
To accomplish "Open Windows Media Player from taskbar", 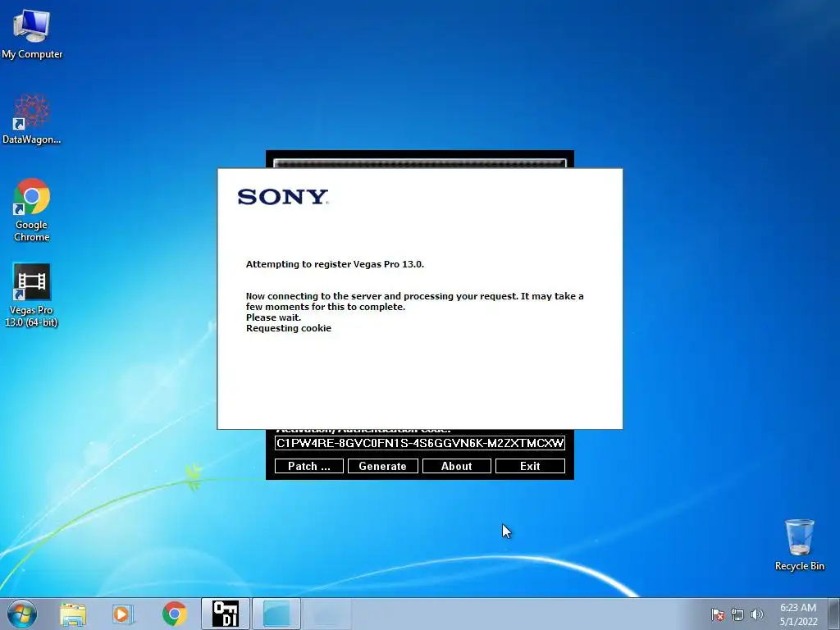I will pyautogui.click(x=123, y=614).
